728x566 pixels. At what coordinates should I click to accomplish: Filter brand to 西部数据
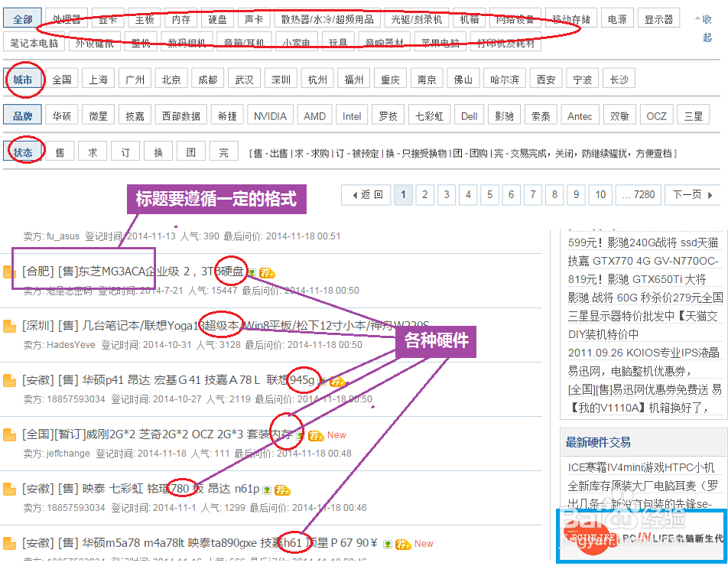[x=181, y=116]
